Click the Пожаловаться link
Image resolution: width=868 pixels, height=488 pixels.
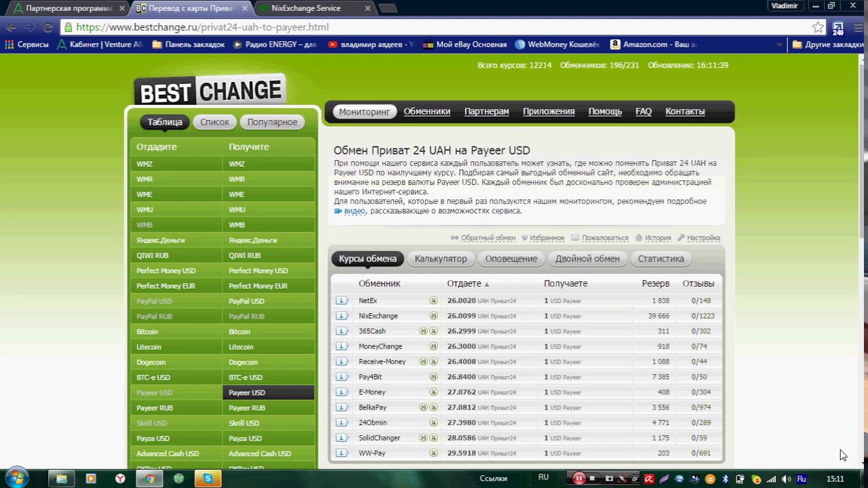605,238
